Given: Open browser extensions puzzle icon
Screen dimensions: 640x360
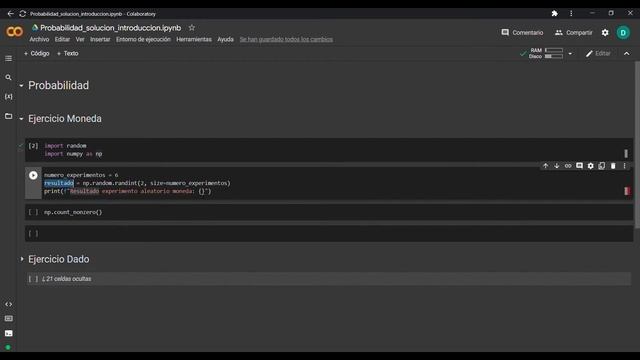Looking at the screenshot, I should (x=555, y=13).
